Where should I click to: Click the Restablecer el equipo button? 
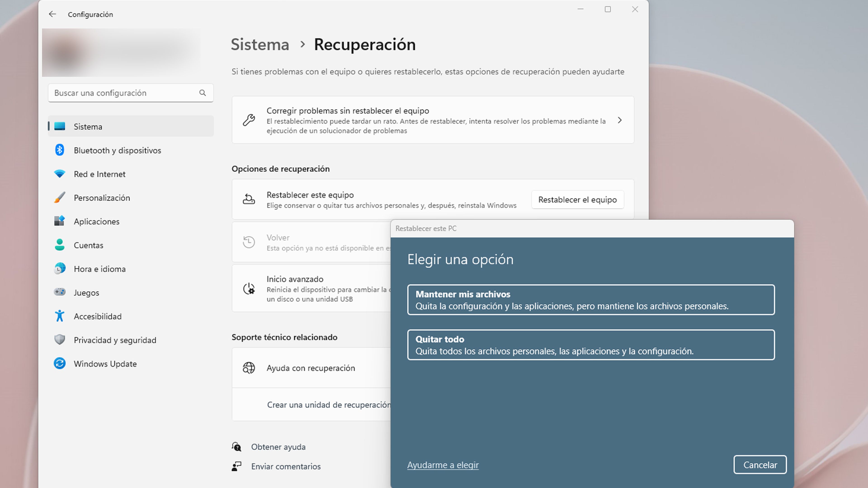tap(578, 200)
